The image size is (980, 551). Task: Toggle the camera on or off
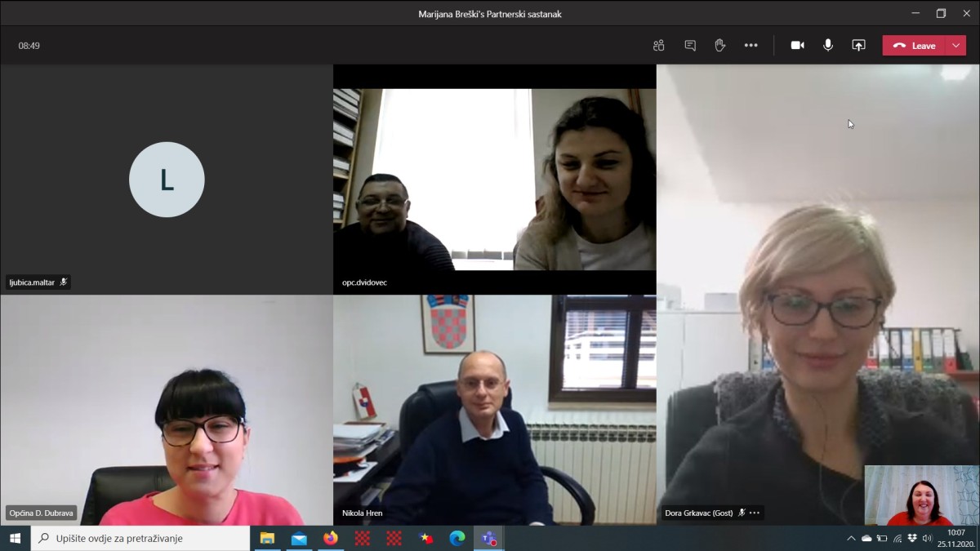(x=798, y=46)
